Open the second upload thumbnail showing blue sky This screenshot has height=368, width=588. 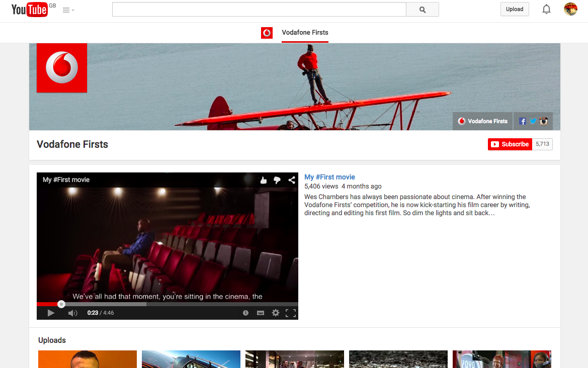191,359
